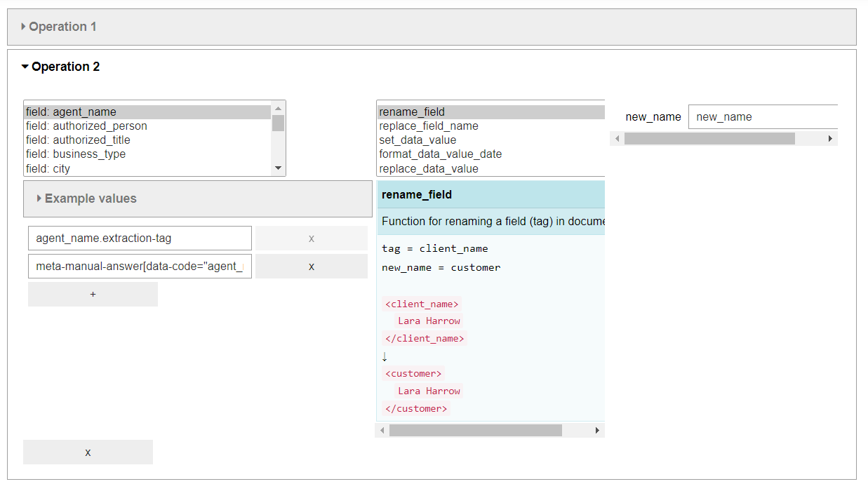868x491 pixels.
Task: Add a new selector with + button
Action: click(93, 295)
